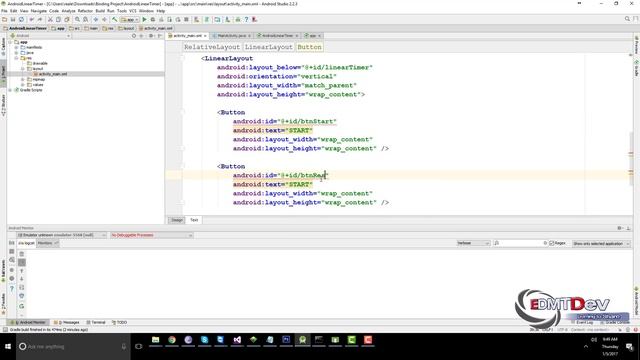
Task: Click the Copy toolbar icon
Action: click(58, 19)
